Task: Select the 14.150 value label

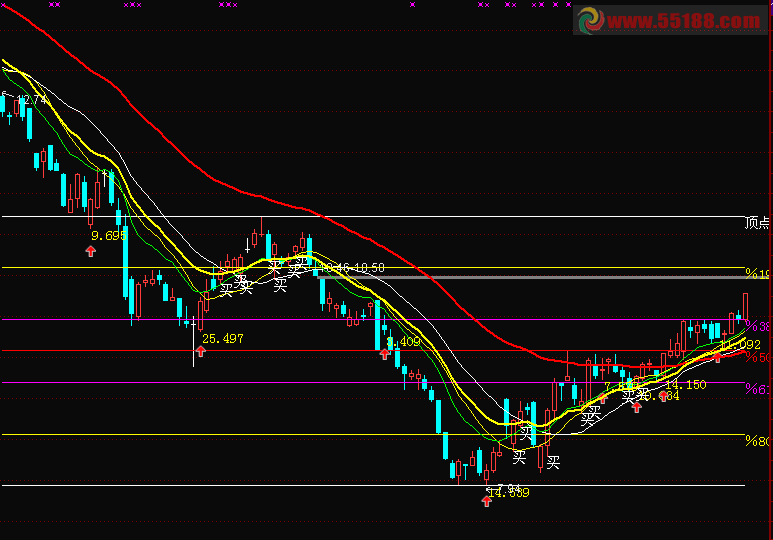Action: point(686,385)
